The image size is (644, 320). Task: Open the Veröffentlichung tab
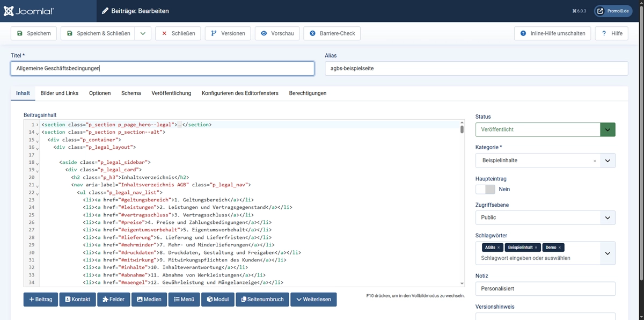click(171, 93)
